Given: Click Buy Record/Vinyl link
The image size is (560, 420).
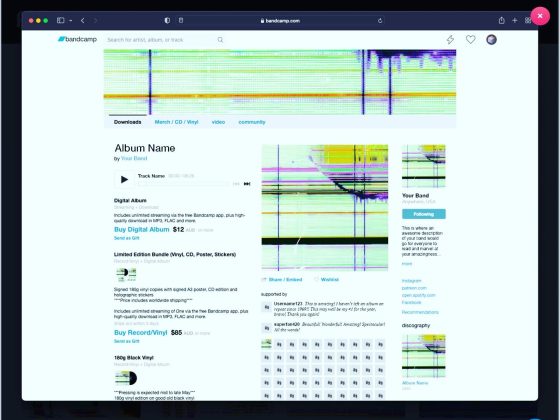Looking at the screenshot, I should coord(141,332).
